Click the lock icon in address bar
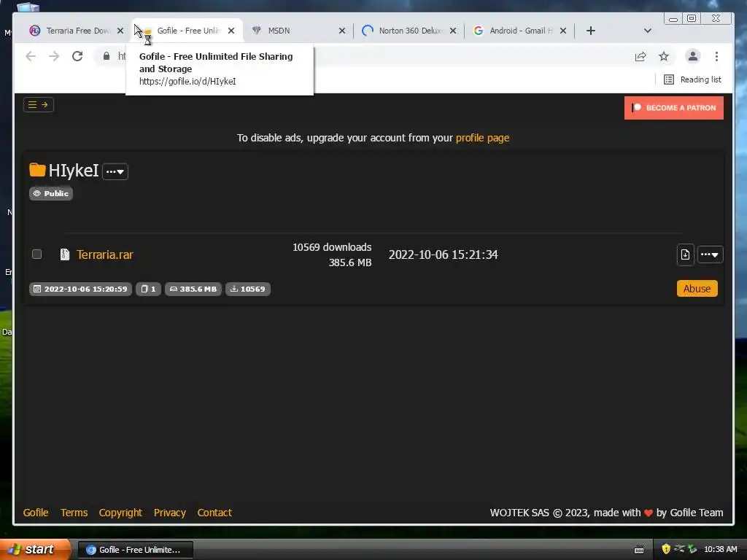The height and width of the screenshot is (560, 747). [107, 56]
